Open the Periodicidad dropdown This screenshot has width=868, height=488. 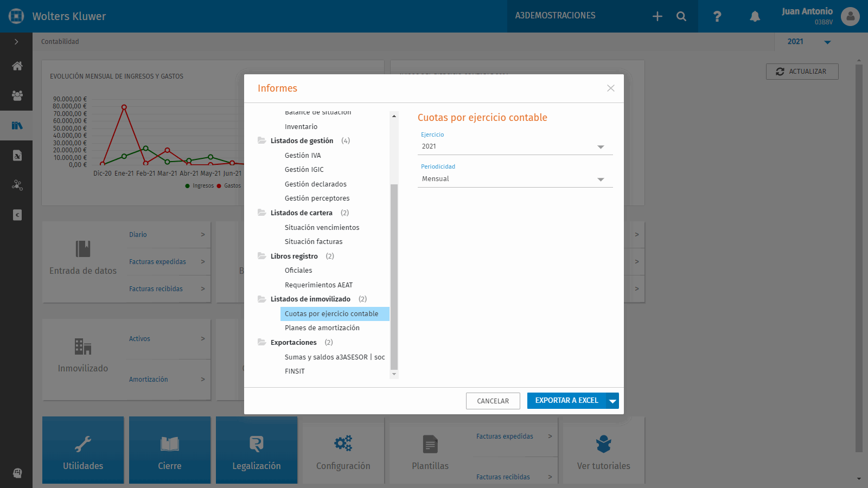click(x=515, y=179)
